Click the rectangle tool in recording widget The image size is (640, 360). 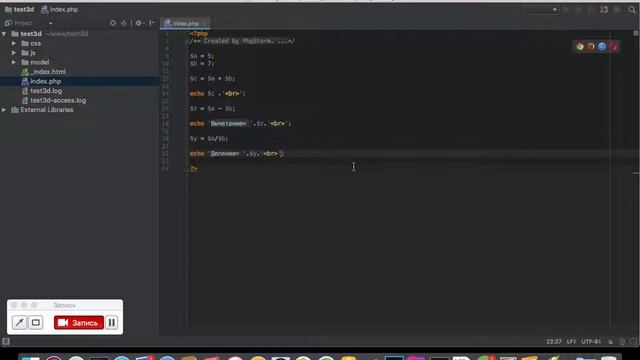pos(36,322)
